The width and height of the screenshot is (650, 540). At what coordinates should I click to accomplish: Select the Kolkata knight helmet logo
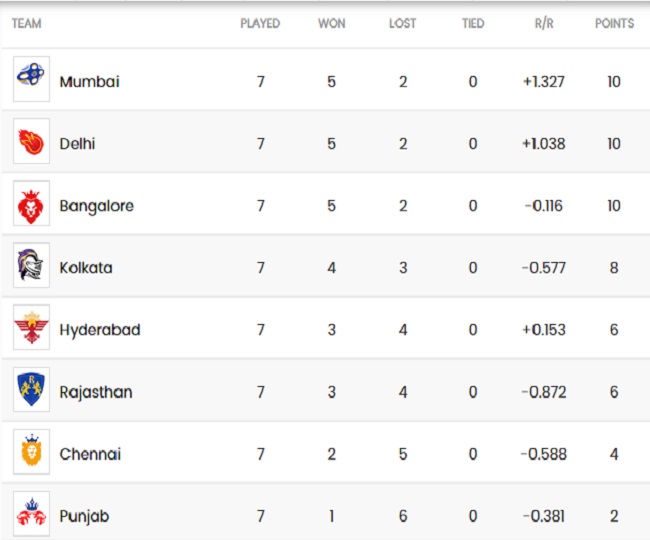point(31,265)
